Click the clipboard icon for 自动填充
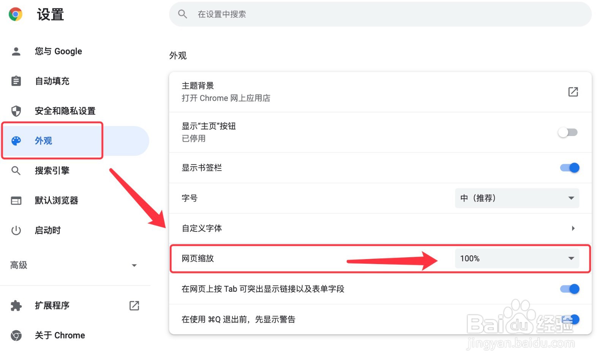The height and width of the screenshot is (364, 608). click(16, 81)
